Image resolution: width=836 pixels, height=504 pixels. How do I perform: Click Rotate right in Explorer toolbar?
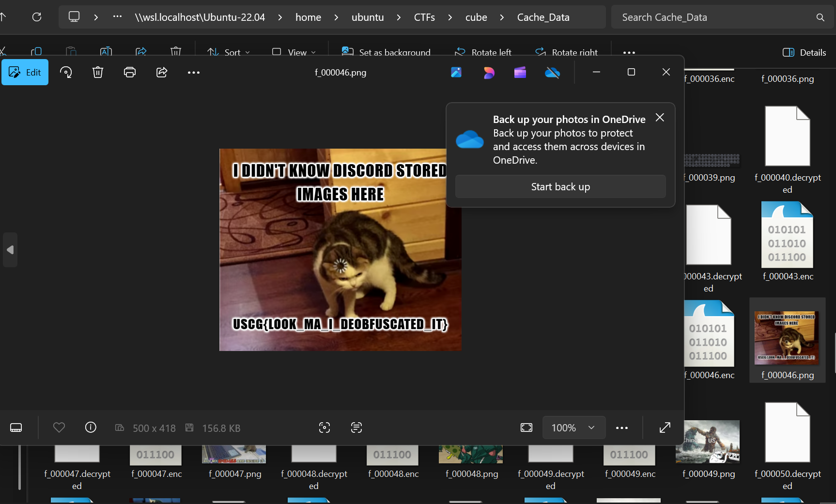[x=566, y=52]
